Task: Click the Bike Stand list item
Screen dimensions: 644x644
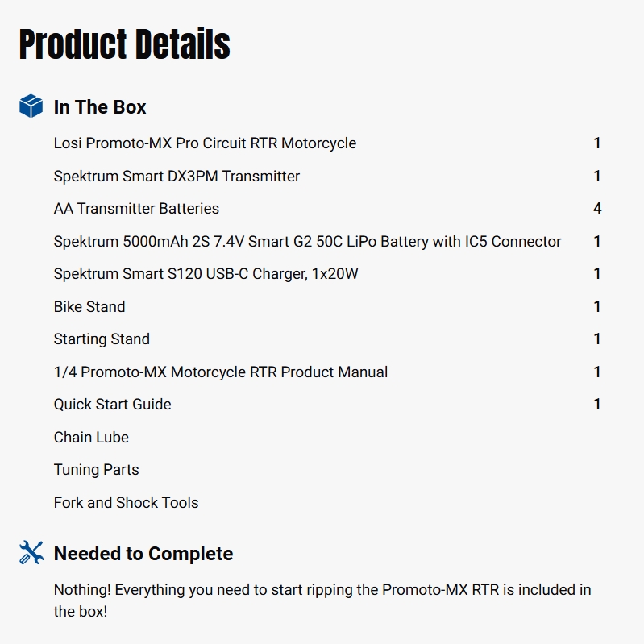Action: (89, 306)
